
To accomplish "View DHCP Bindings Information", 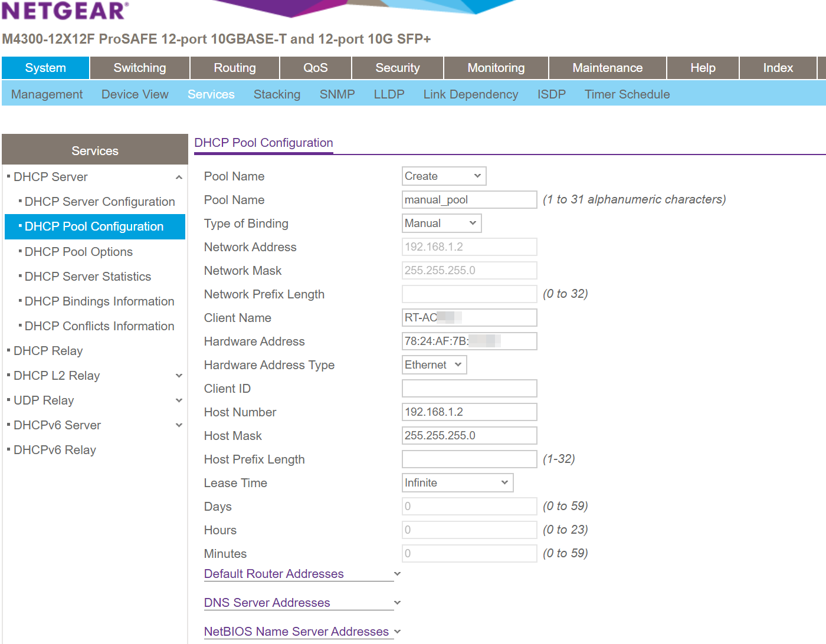I will pos(99,301).
